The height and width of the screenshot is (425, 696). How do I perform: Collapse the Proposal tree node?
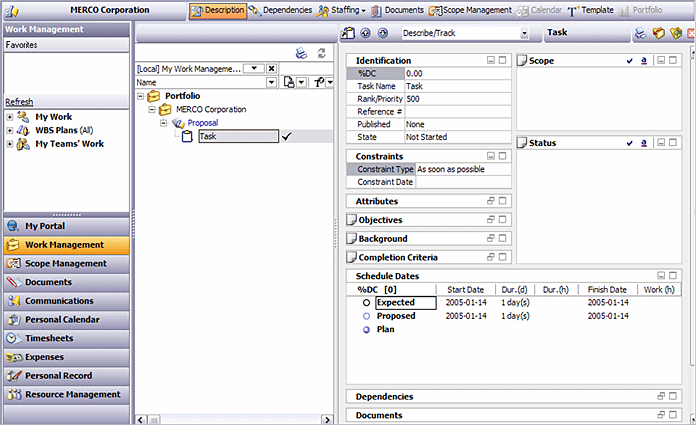click(163, 123)
